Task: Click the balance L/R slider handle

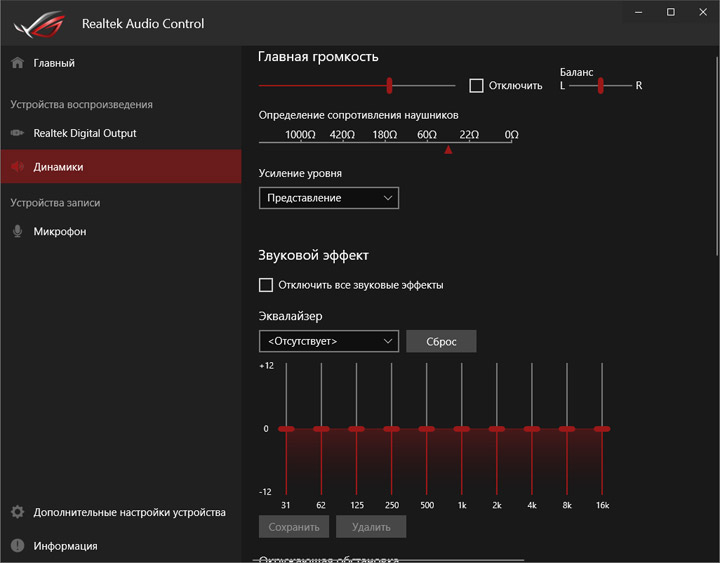Action: (600, 85)
